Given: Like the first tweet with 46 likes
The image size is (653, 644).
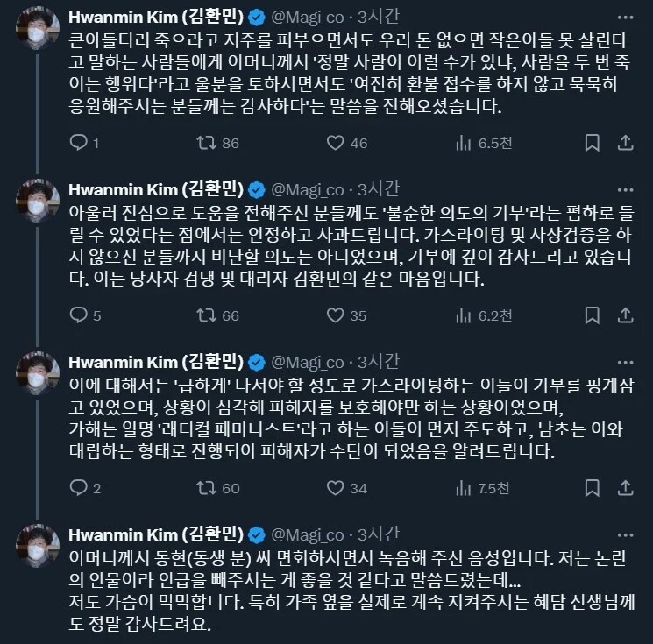Looking at the screenshot, I should [336, 143].
